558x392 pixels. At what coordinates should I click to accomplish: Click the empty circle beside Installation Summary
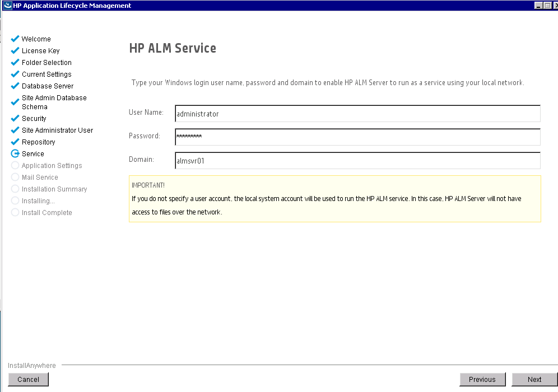(x=15, y=189)
